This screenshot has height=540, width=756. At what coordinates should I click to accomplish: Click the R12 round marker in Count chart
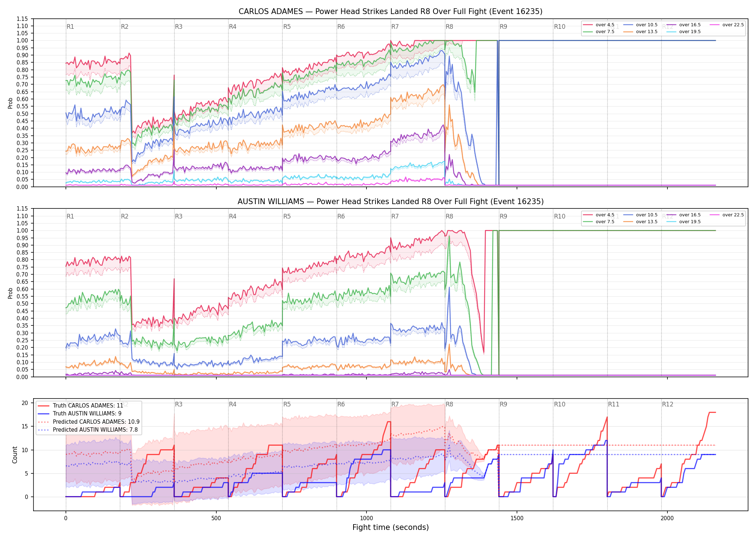668,404
